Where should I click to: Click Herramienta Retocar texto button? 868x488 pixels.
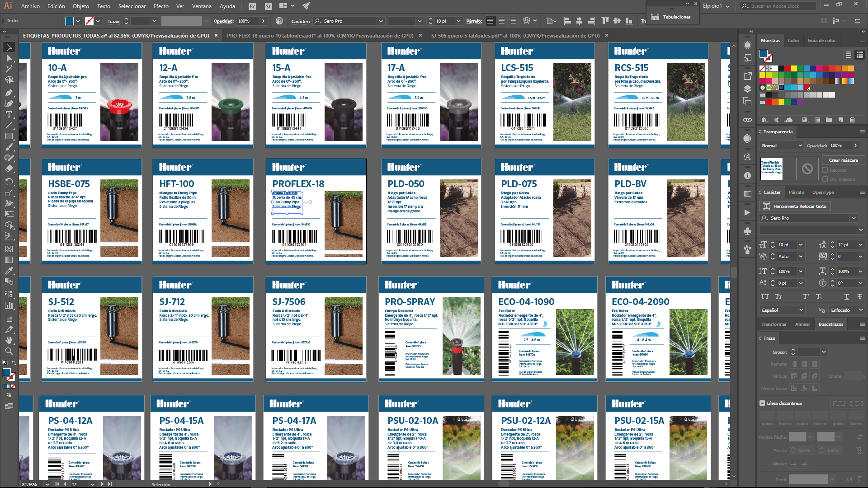[795, 206]
